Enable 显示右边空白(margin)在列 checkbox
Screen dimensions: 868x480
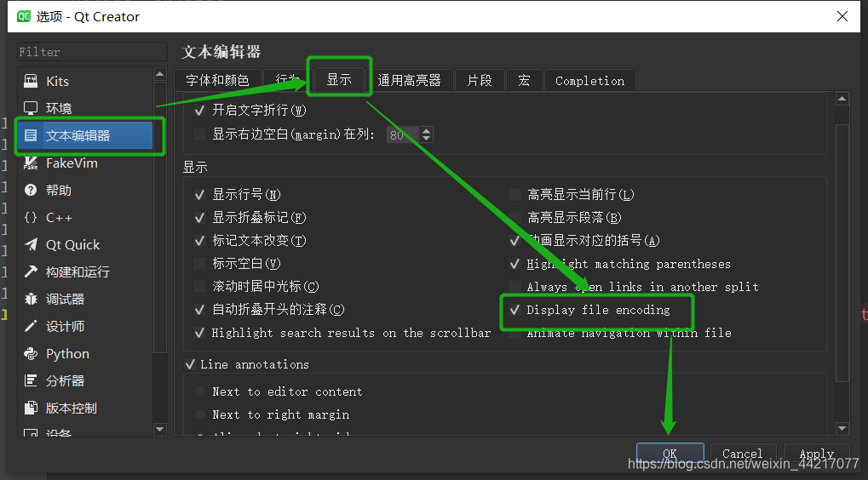200,134
